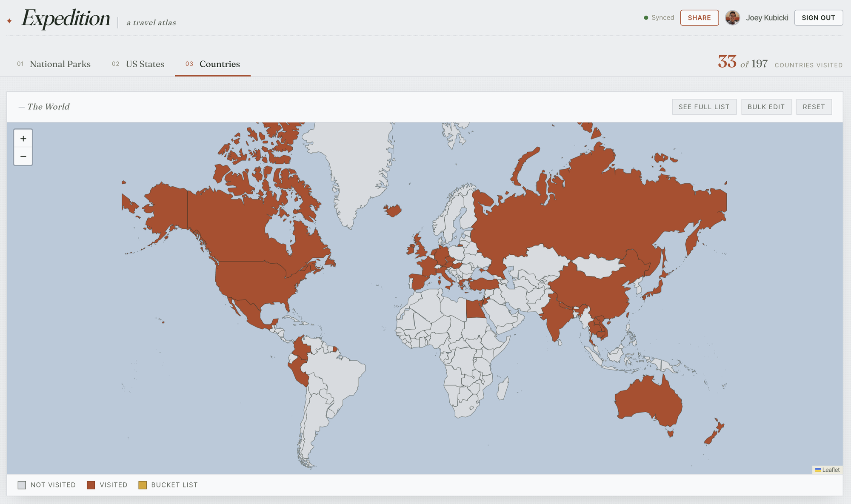Click the SHARE button
Viewport: 851px width, 504px height.
pos(700,18)
